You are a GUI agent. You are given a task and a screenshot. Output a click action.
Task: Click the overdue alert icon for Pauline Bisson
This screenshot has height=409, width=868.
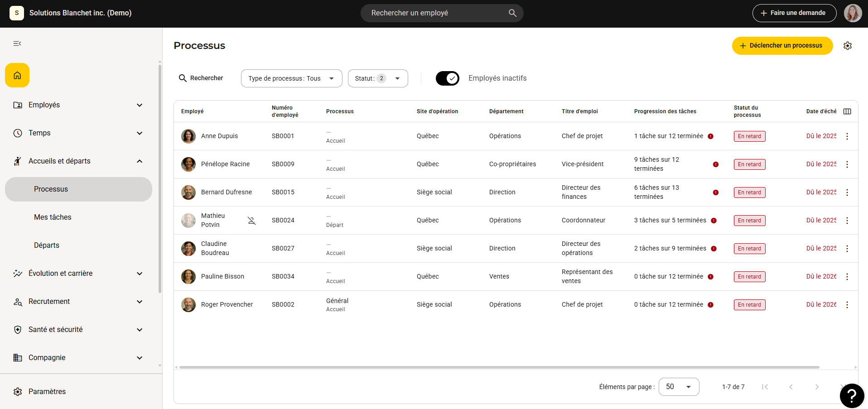click(x=711, y=277)
